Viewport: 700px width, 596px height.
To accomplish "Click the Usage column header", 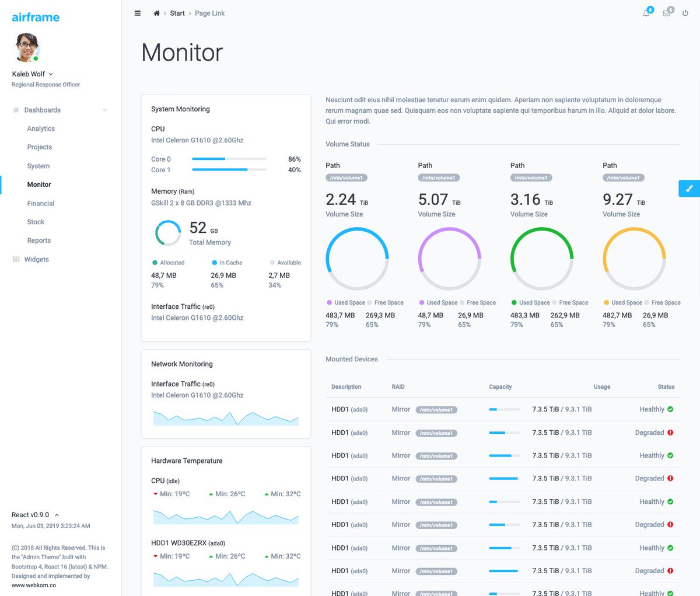I will (602, 386).
